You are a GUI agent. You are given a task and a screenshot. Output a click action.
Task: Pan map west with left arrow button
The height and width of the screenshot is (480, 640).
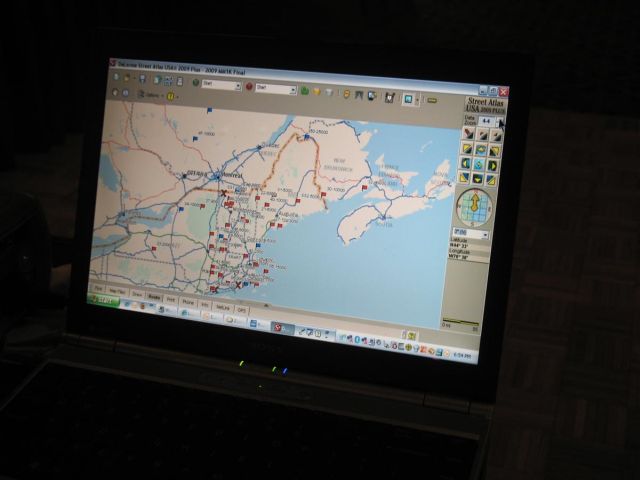[466, 164]
